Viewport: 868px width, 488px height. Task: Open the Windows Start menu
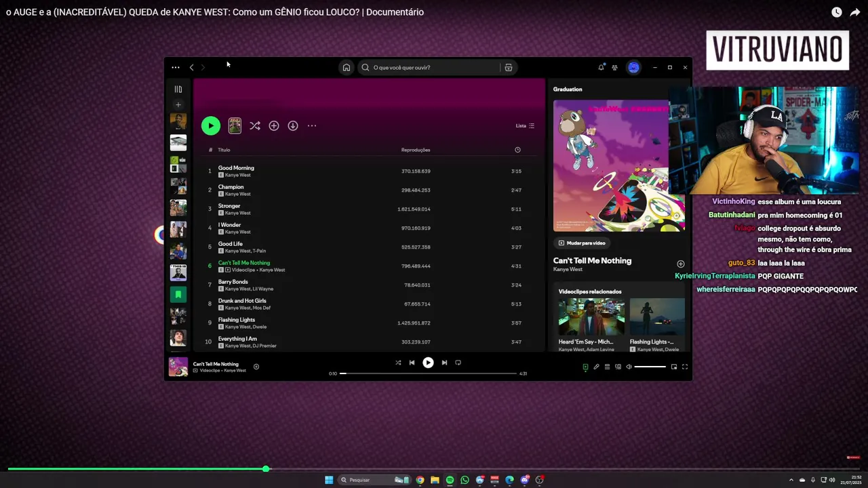pos(329,480)
